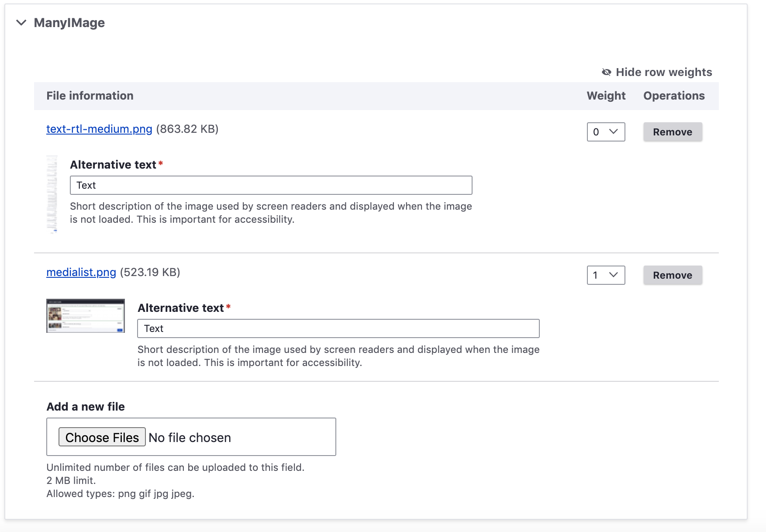Open the medialist.png file link

81,272
